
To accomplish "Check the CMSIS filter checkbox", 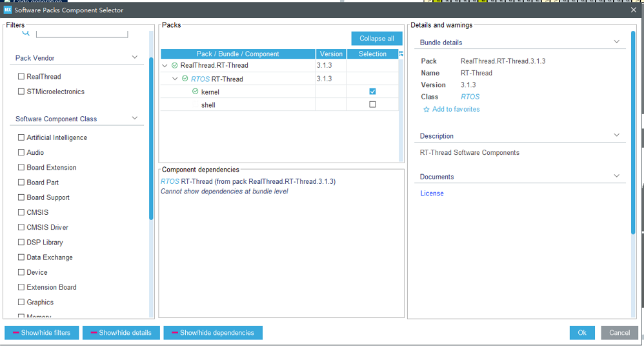I will coord(21,212).
